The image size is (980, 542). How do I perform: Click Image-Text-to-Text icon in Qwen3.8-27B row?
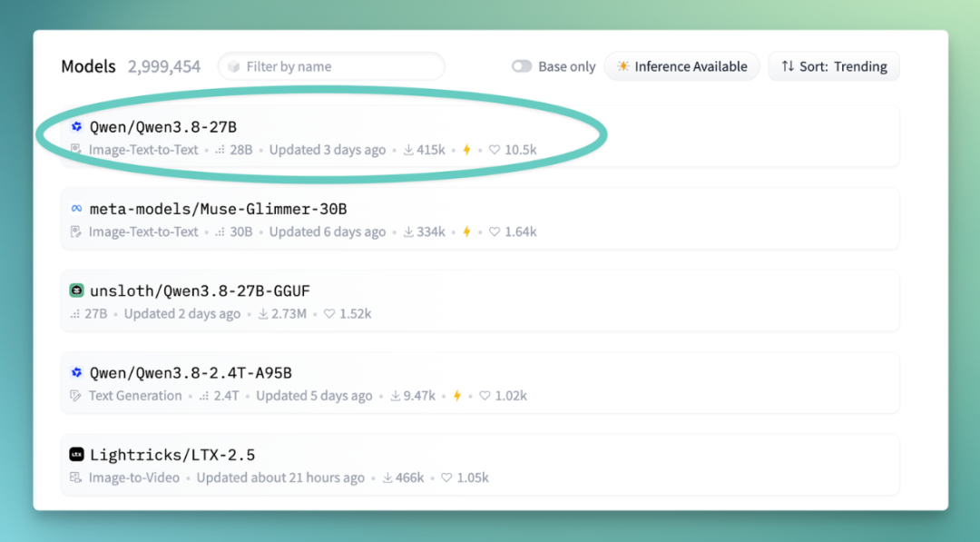point(75,150)
